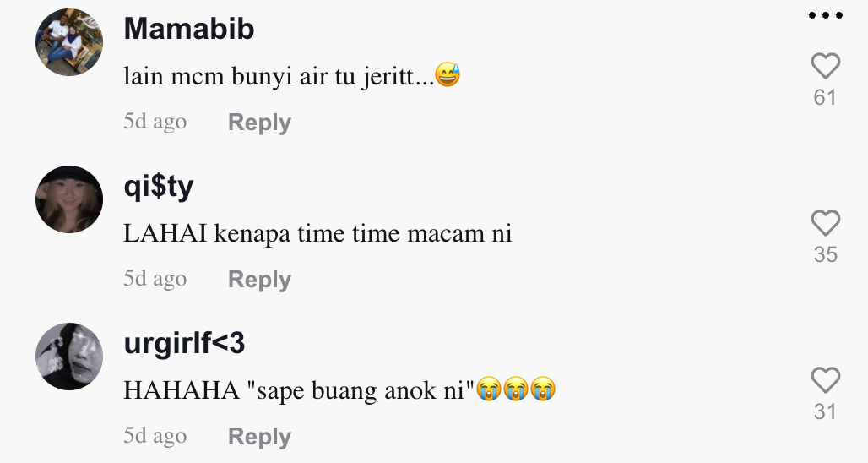Heart the comment from urgirlf<3

[825, 380]
